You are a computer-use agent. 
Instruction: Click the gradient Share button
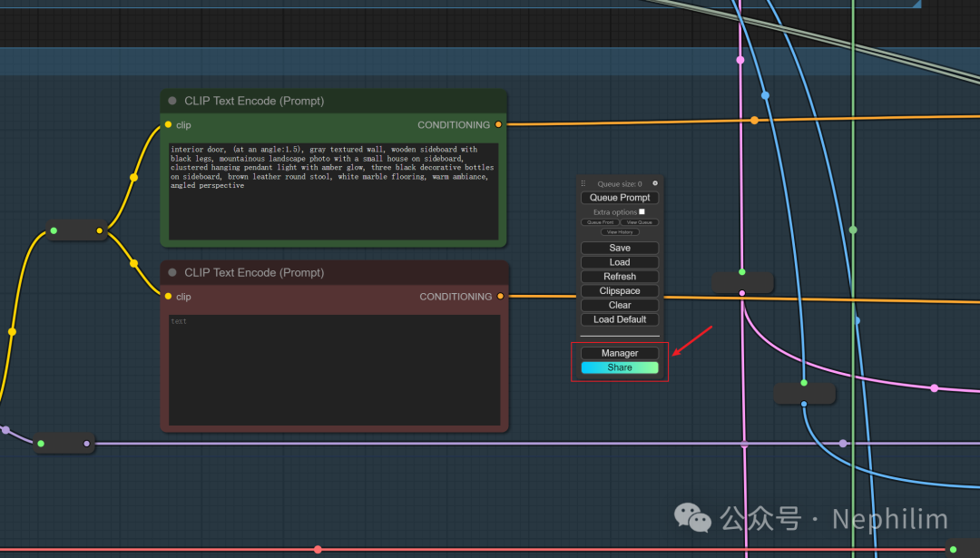click(620, 367)
